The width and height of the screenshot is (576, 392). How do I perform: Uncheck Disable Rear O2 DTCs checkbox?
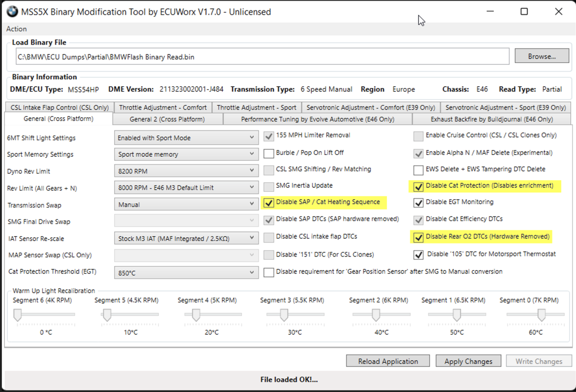[x=418, y=237]
